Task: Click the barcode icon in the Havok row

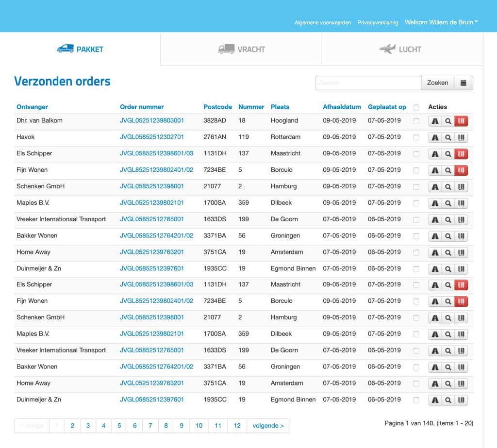Action: click(461, 138)
